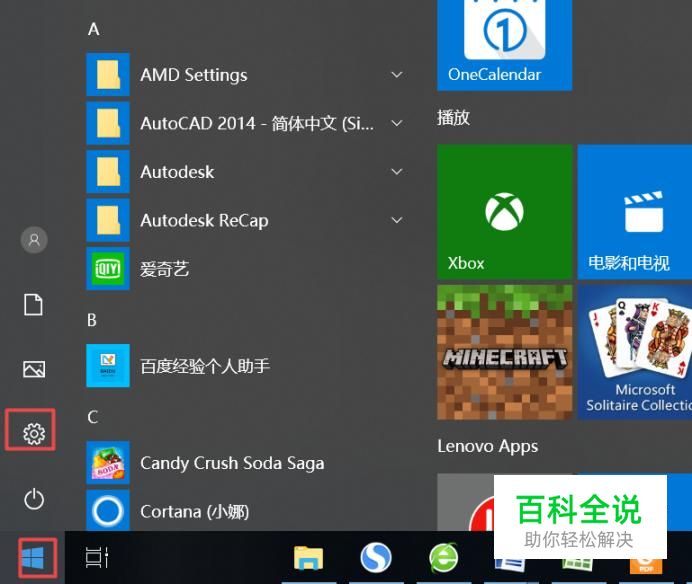Expand the Autodesk ReCap chevron
Screen dimensions: 692x584
coord(397,220)
